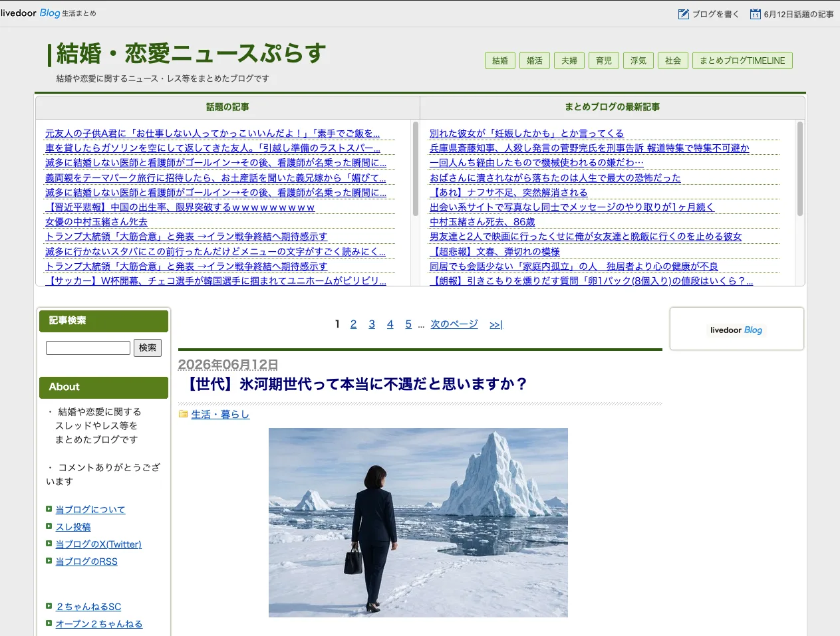
Task: Click the blog title 結婚・恋愛ニュースぷらす
Action: pos(192,53)
